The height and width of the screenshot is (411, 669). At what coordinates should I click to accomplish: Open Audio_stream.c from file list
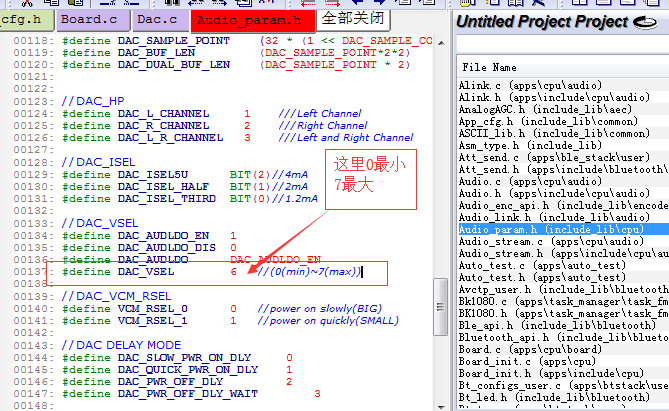551,242
